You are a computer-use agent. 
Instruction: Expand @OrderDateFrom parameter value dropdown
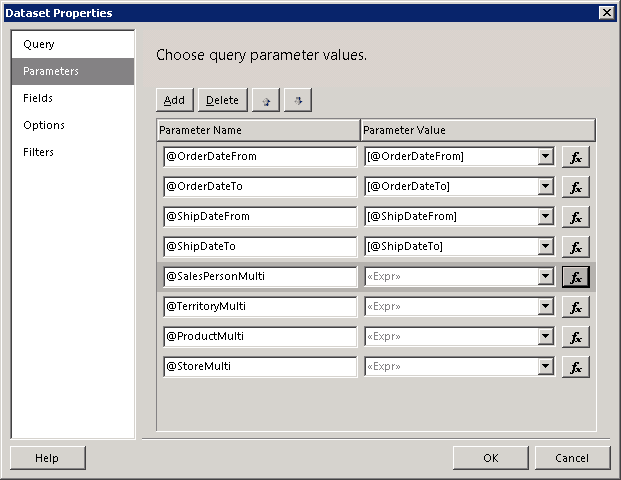coord(545,157)
